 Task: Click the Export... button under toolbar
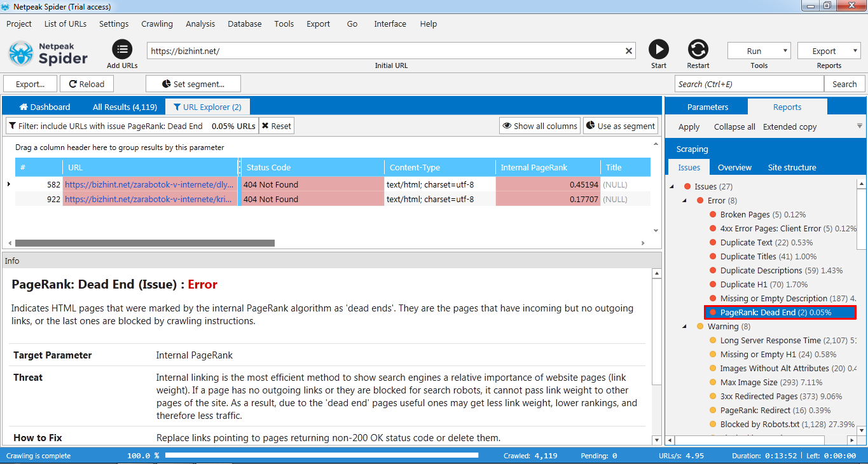coord(31,84)
